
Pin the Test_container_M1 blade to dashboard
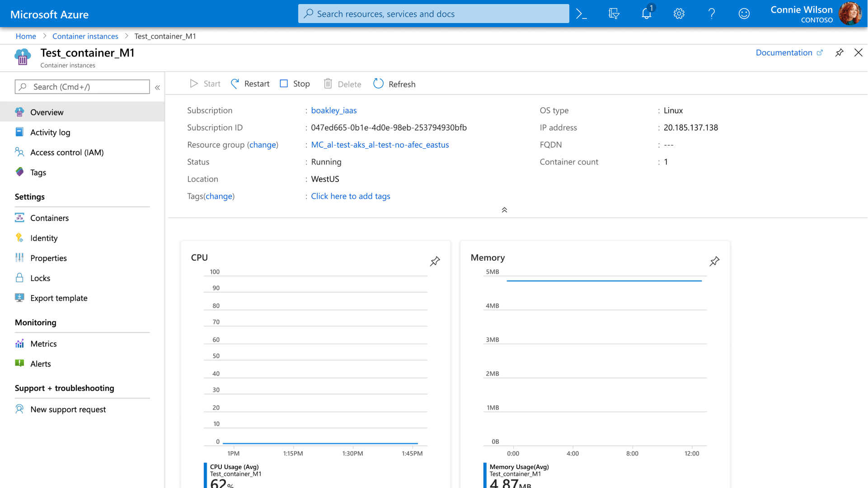tap(839, 53)
